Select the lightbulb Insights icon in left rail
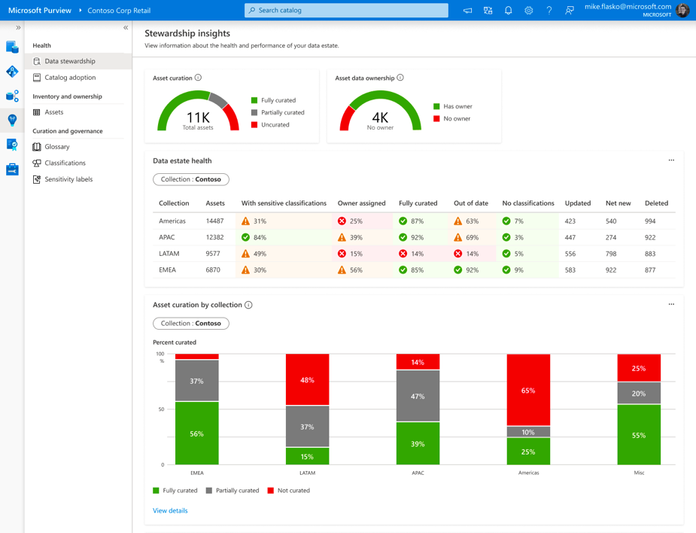 [12, 120]
